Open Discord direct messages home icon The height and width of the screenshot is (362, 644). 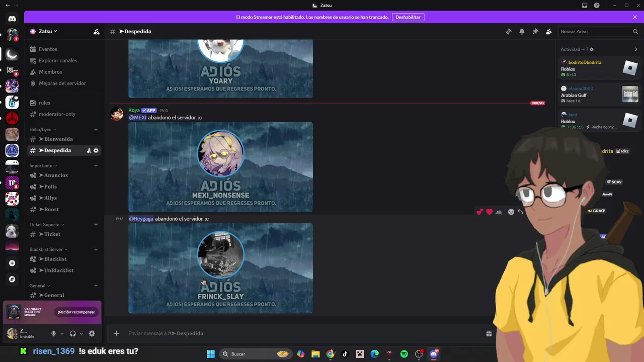[x=12, y=19]
